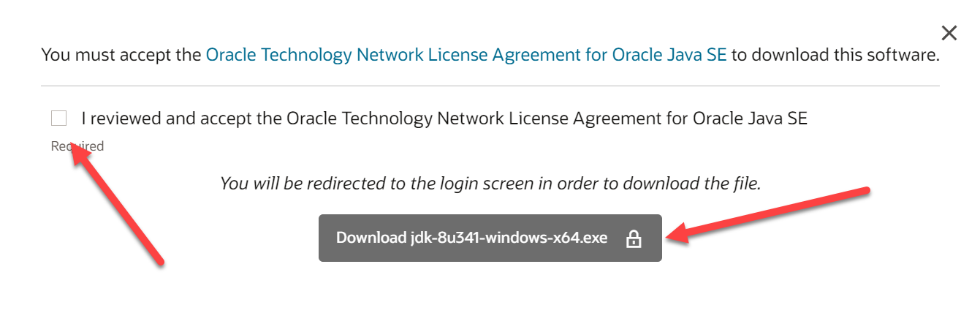Screen dimensions: 980x324
Task: Click the horizontal divider below the heading
Action: coord(490,86)
